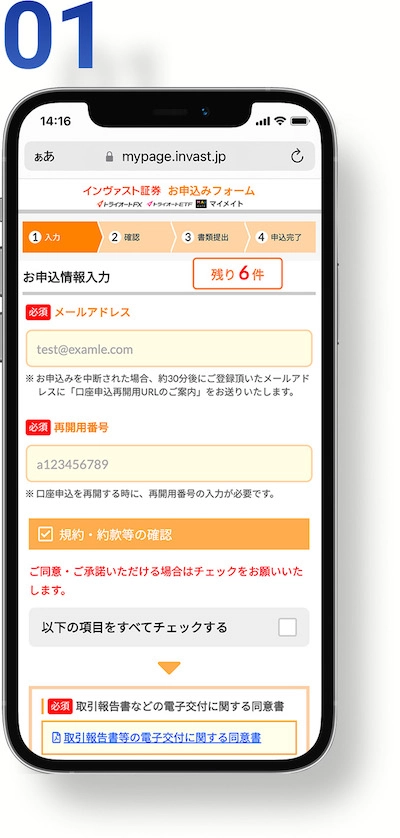Select step 3 書類提出 tab
This screenshot has width=400, height=838.
pos(210,237)
